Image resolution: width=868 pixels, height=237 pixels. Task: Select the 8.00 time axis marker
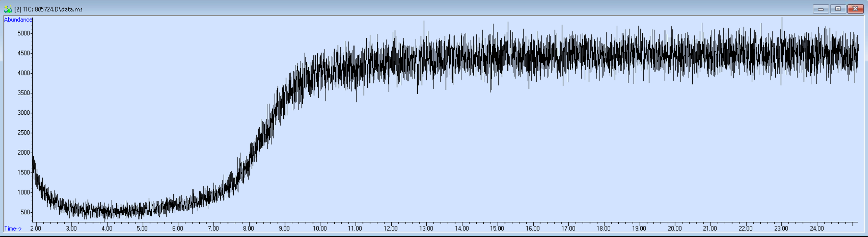248,228
